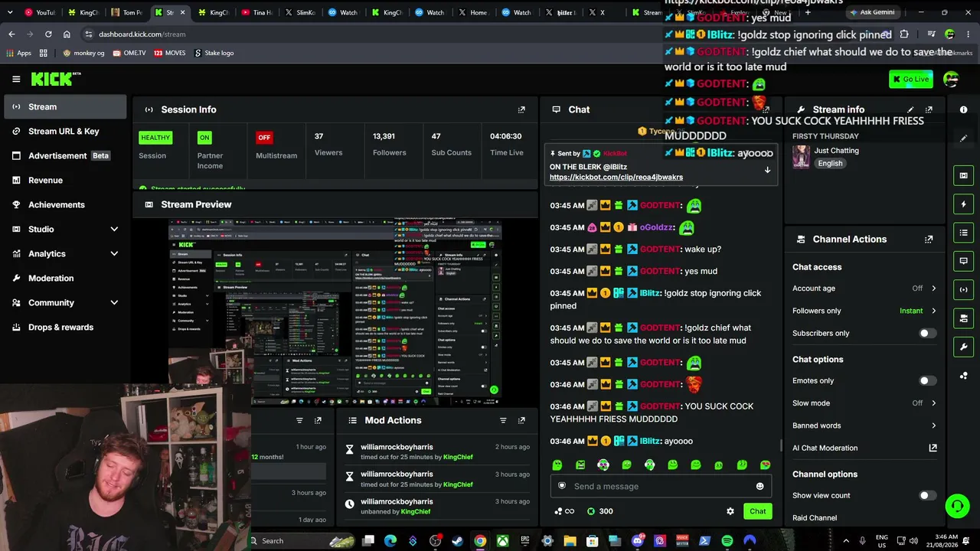
Task: Collapse the pinned message with down arrow
Action: 767,170
